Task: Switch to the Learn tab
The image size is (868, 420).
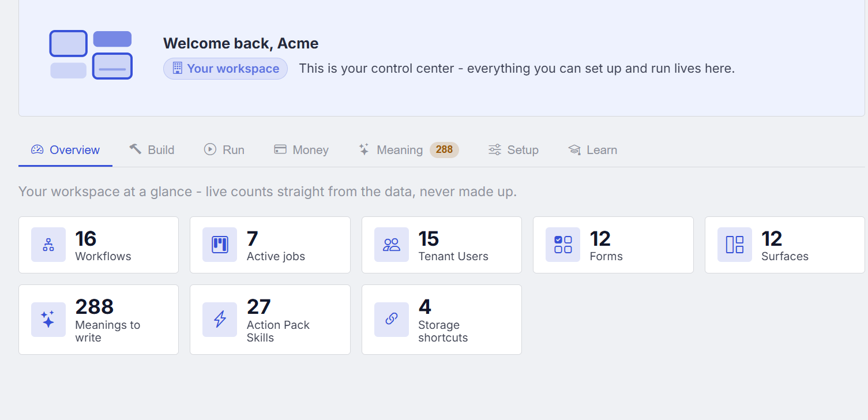Action: pos(592,150)
